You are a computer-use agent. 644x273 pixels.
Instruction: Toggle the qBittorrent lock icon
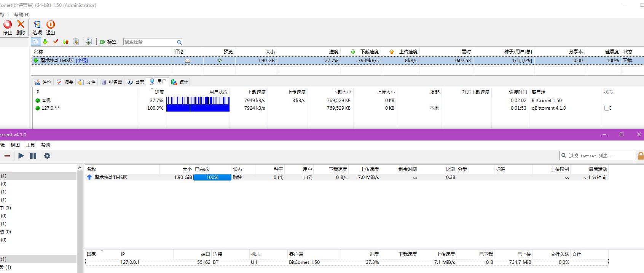tap(641, 156)
